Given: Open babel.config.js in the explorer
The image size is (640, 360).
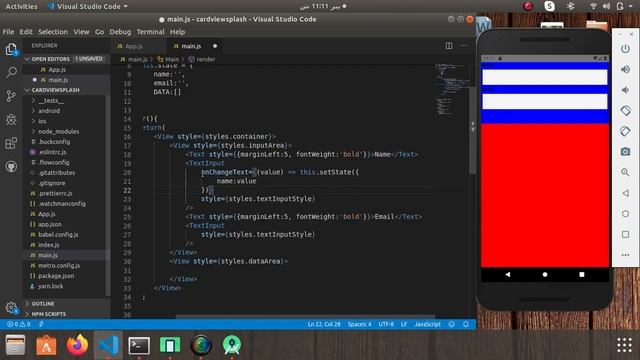Looking at the screenshot, I should click(x=58, y=235).
